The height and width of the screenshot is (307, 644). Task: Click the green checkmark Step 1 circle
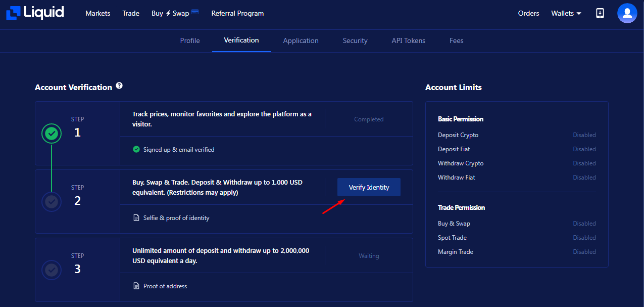[x=52, y=134]
